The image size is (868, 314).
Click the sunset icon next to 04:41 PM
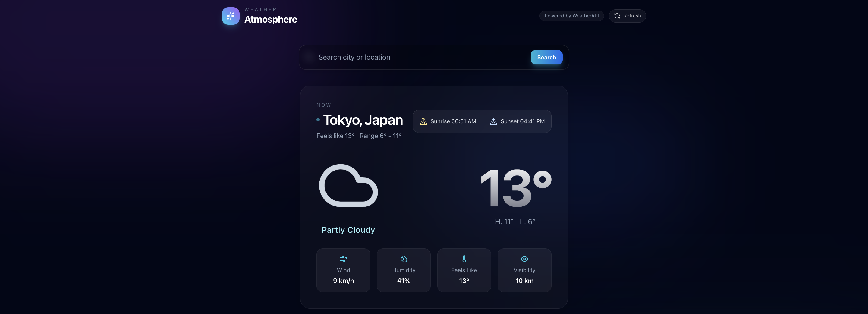[493, 121]
